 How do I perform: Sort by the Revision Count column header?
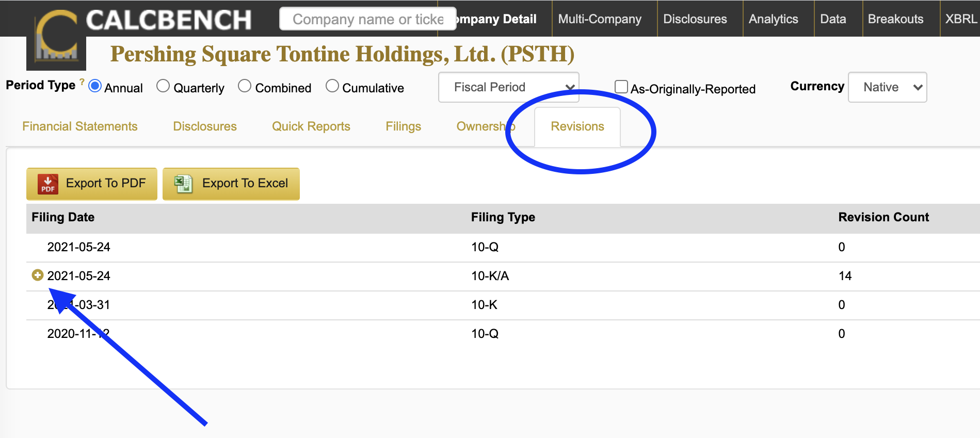click(883, 217)
